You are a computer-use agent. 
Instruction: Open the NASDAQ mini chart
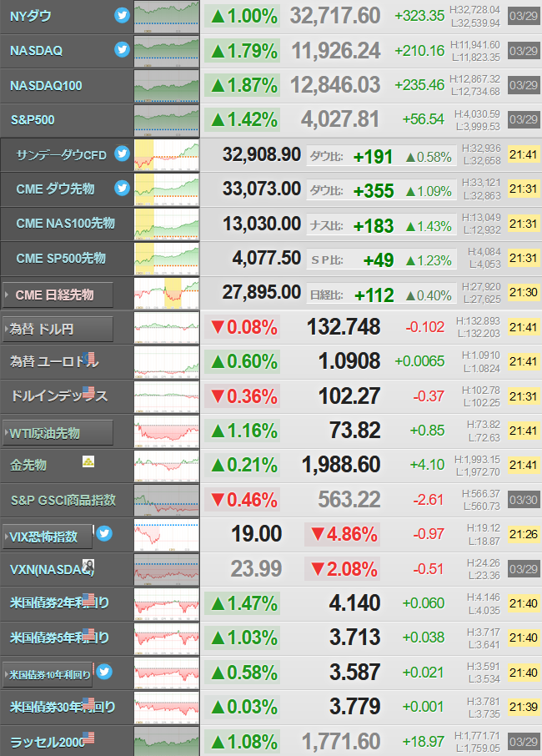(166, 51)
